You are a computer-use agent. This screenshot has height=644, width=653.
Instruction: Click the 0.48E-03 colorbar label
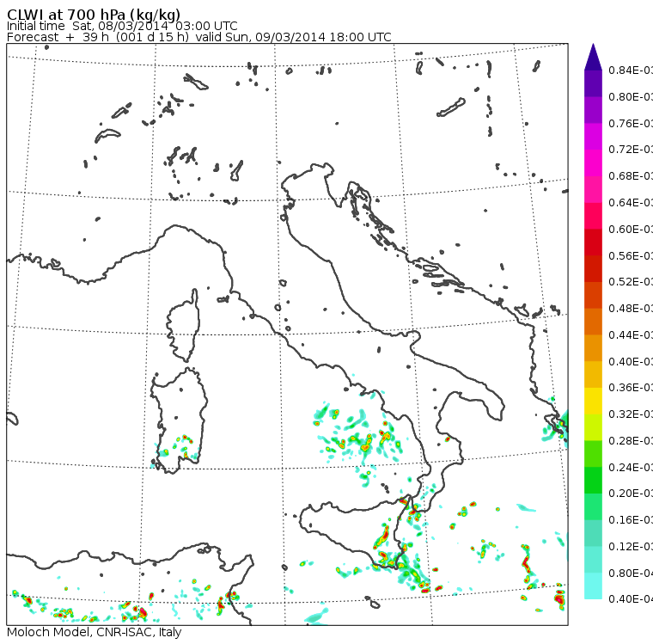tap(631, 309)
